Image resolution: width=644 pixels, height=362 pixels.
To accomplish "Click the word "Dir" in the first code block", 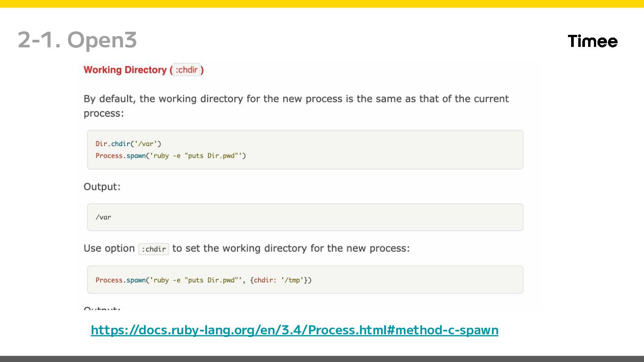I will 102,143.
